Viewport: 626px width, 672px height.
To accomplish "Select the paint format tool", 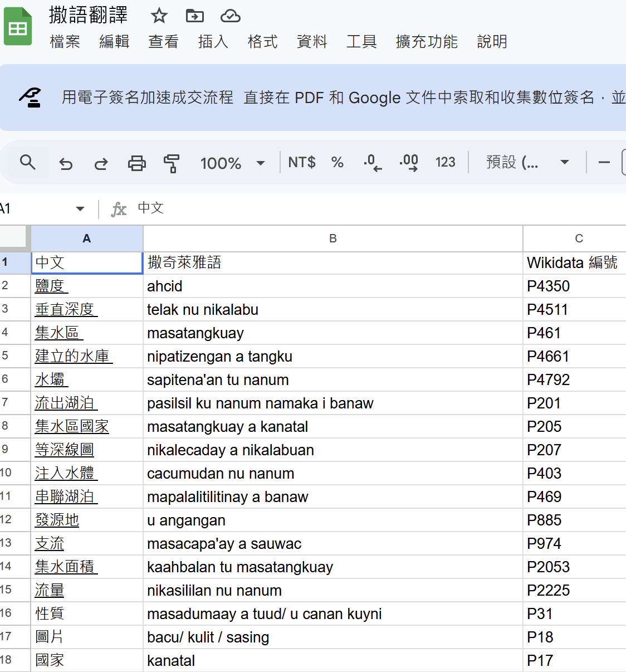I will pos(172,163).
